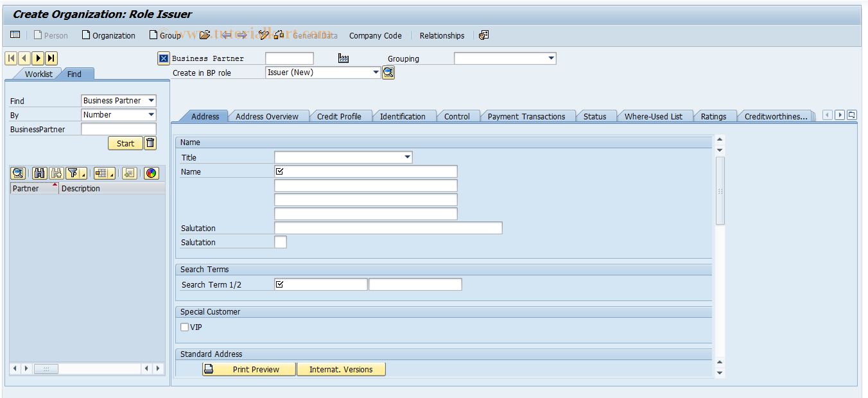This screenshot has height=398, width=868.
Task: Open the Find Business Partner dropdown
Action: pyautogui.click(x=152, y=101)
